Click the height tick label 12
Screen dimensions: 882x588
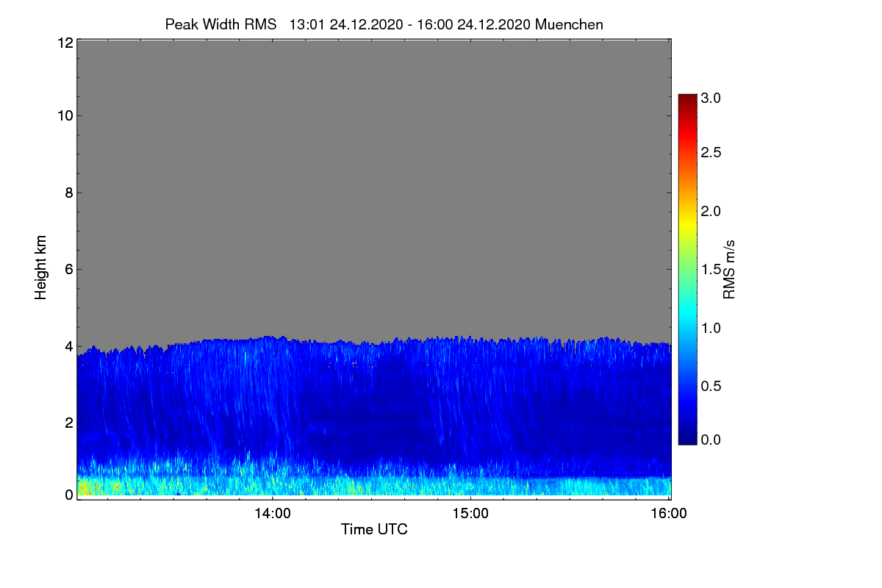click(x=64, y=43)
